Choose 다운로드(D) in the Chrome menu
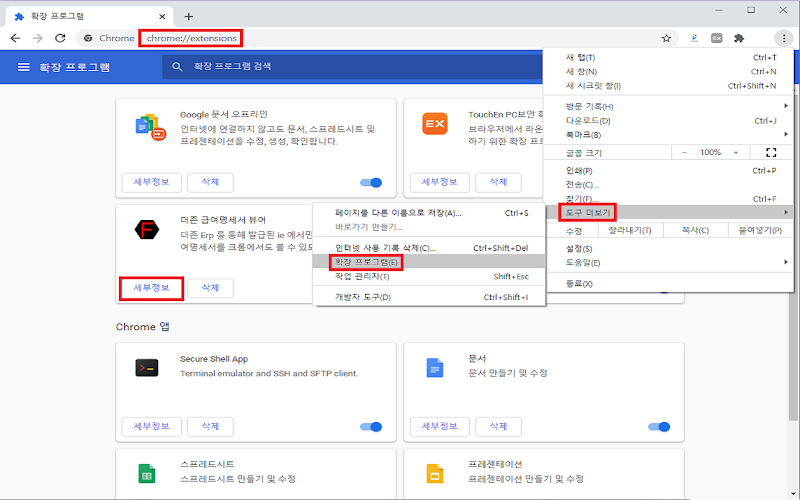The image size is (800, 500). tap(668, 120)
